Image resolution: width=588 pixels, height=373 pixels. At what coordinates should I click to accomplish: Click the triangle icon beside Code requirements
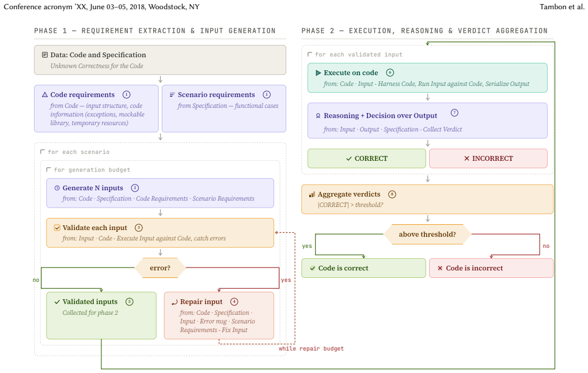[45, 95]
